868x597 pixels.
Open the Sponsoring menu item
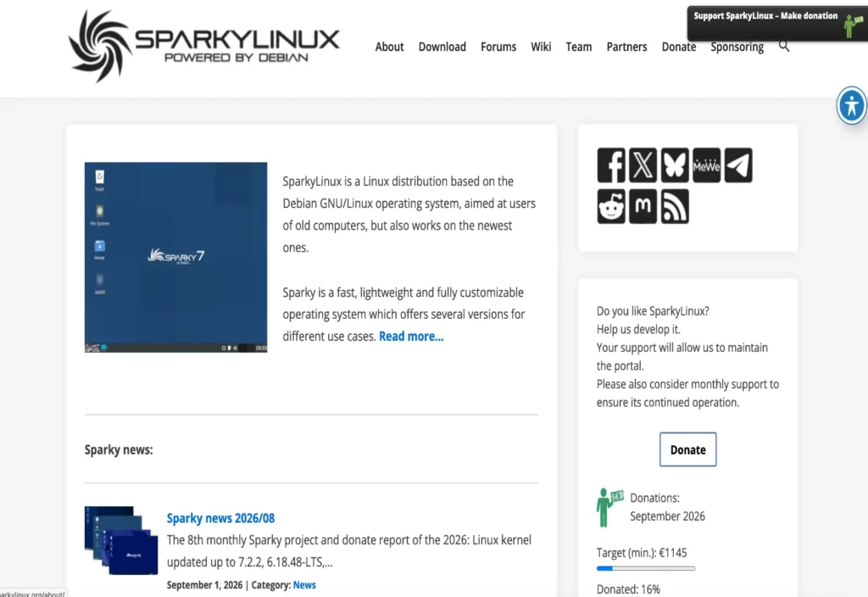tap(737, 47)
